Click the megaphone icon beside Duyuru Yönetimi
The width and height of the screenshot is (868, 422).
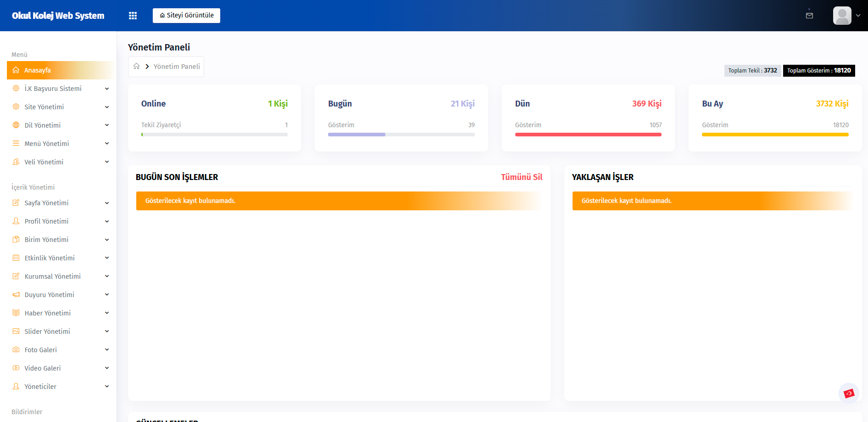[16, 295]
